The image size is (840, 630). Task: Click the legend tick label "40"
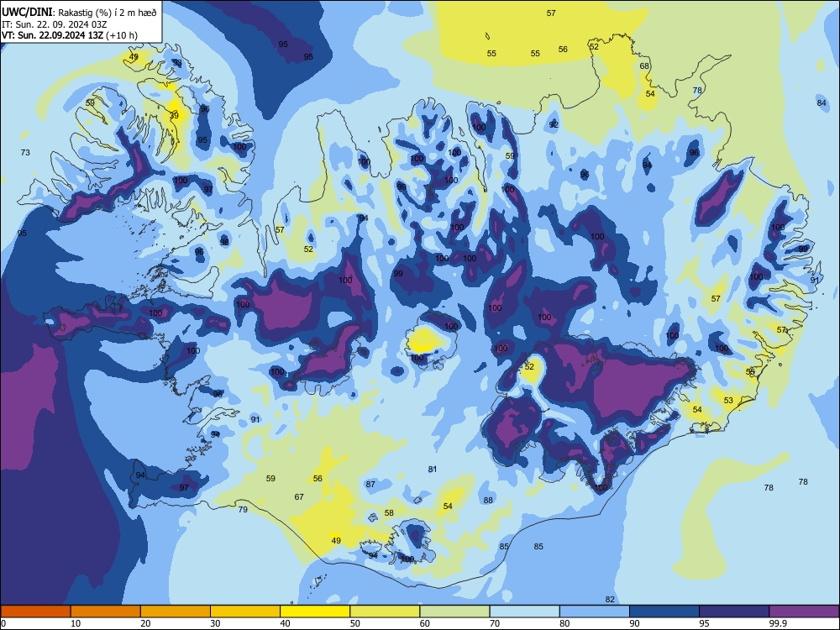[285, 623]
